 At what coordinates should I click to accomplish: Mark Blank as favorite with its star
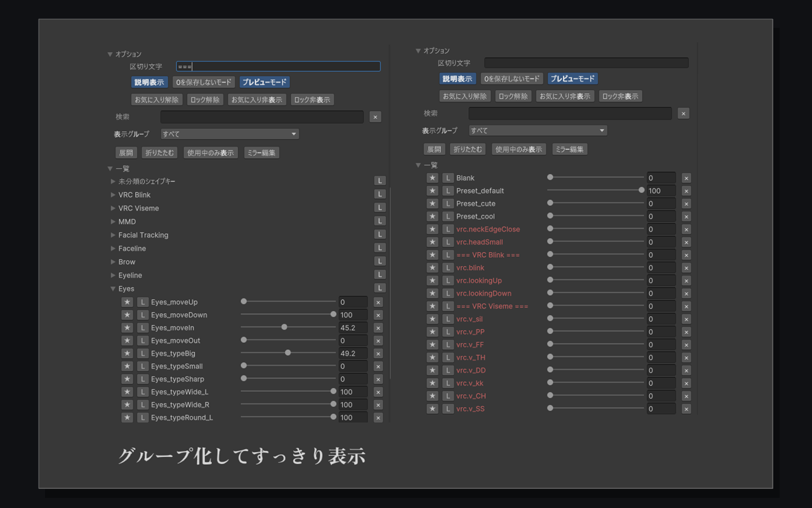tap(432, 178)
